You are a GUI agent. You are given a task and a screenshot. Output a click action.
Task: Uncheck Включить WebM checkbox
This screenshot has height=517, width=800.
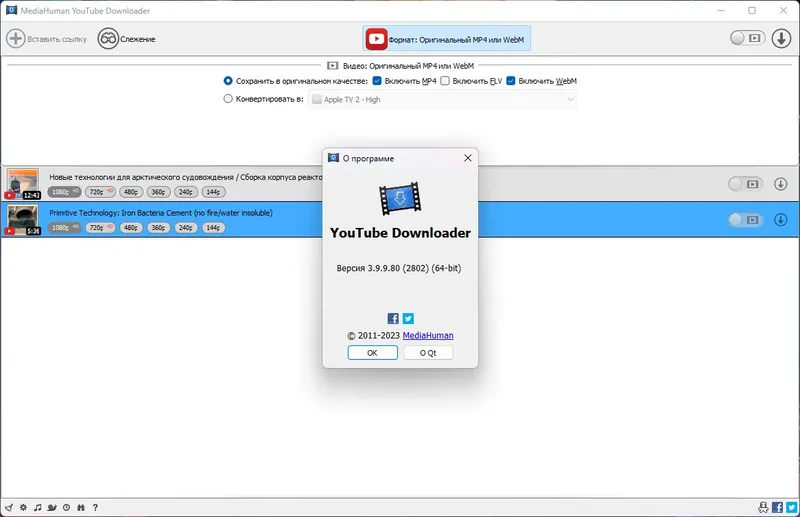tap(511, 81)
